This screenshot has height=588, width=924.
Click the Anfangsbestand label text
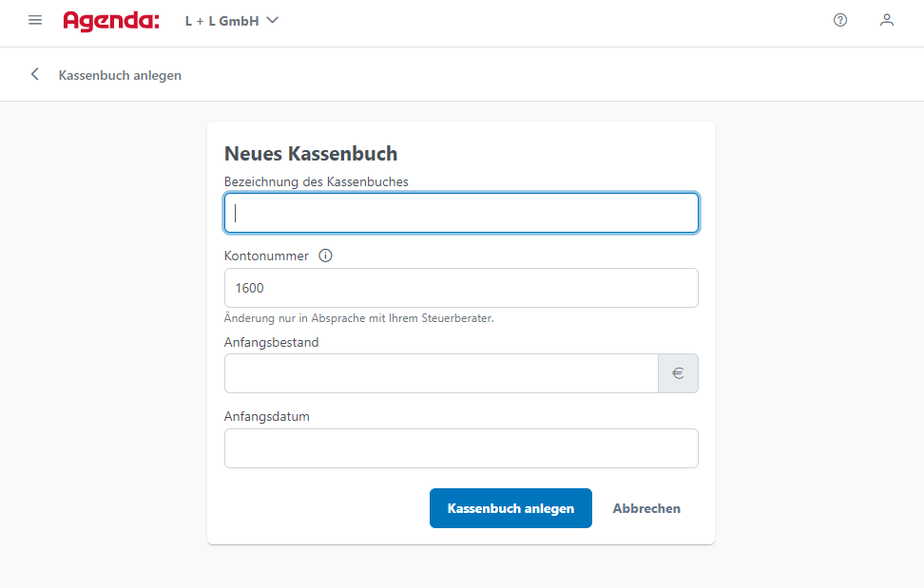(272, 343)
